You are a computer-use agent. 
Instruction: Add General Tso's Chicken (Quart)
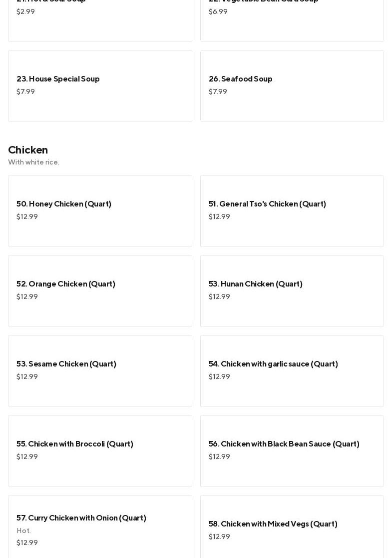tap(292, 210)
